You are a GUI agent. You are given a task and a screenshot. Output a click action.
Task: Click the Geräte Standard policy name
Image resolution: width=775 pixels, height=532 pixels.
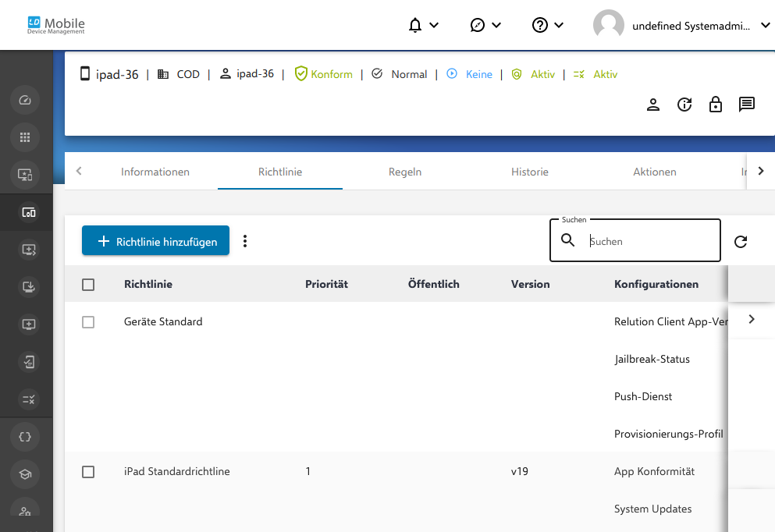coord(163,321)
